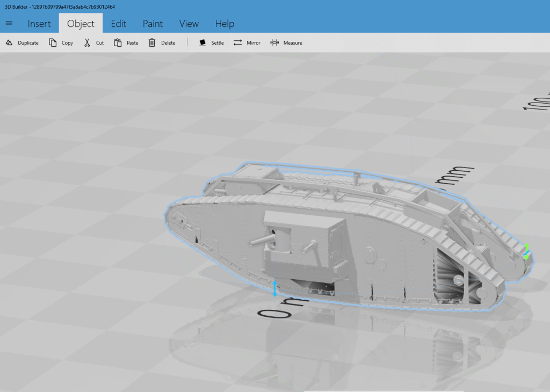Click empty grid area to deselect the model
Viewport: 550px width, 392px height.
click(81, 134)
